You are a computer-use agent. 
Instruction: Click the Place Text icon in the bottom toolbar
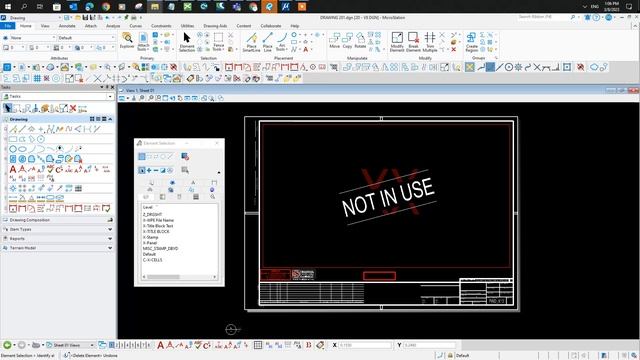[x=161, y=345]
